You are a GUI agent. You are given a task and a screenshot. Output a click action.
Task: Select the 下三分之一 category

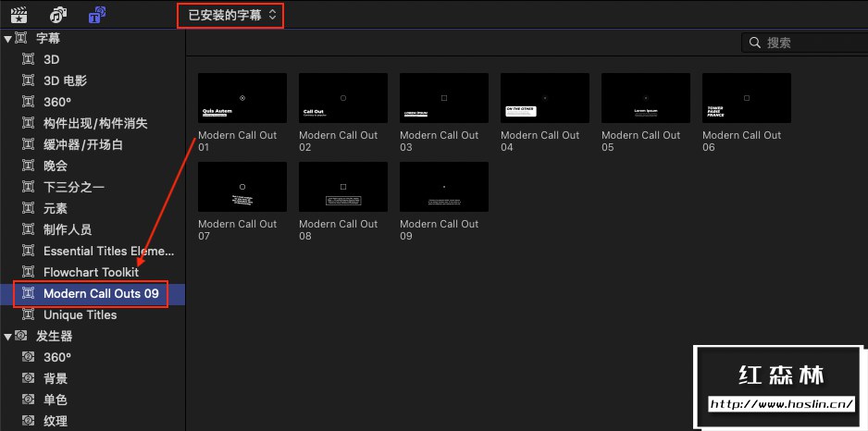(x=74, y=187)
